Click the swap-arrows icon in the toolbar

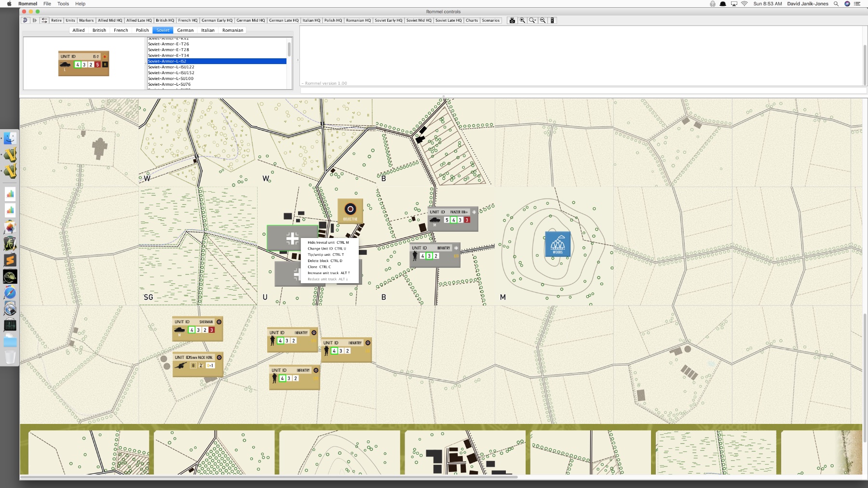(x=44, y=20)
